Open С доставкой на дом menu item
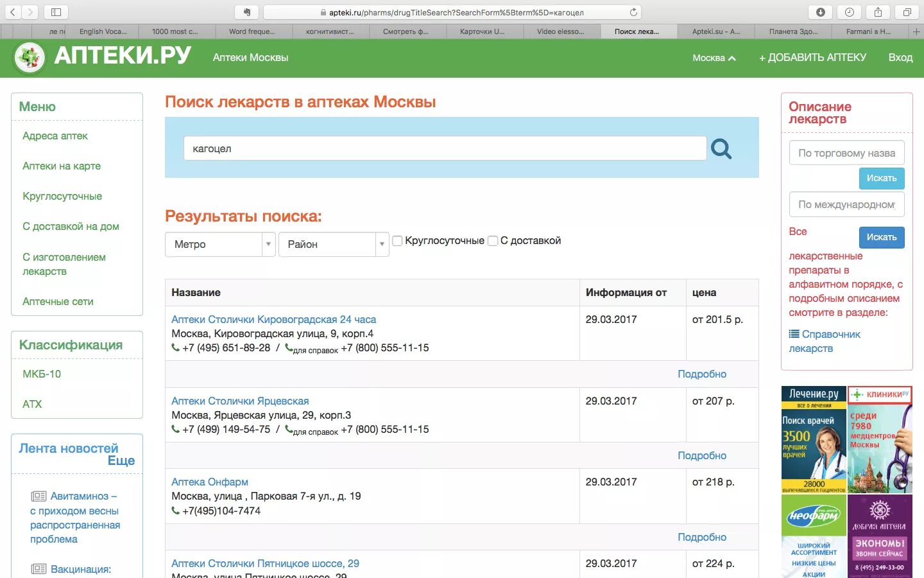This screenshot has width=924, height=578. (x=71, y=226)
